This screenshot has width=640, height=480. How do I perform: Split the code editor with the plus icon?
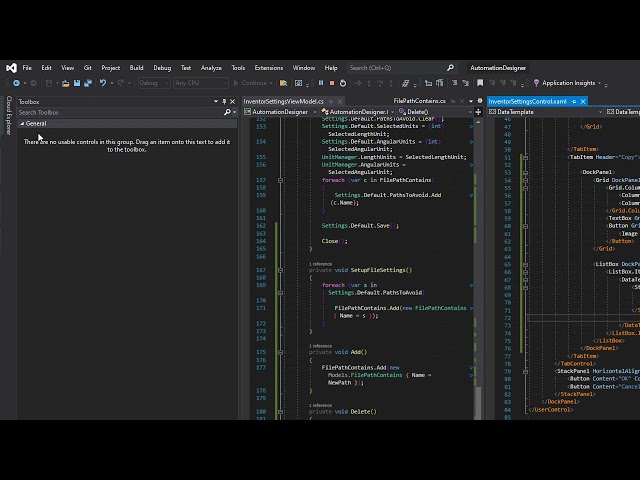coord(478,111)
